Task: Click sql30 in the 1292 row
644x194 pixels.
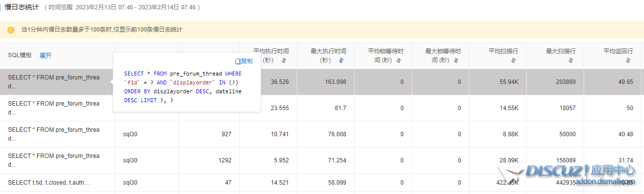Action: pyautogui.click(x=130, y=160)
